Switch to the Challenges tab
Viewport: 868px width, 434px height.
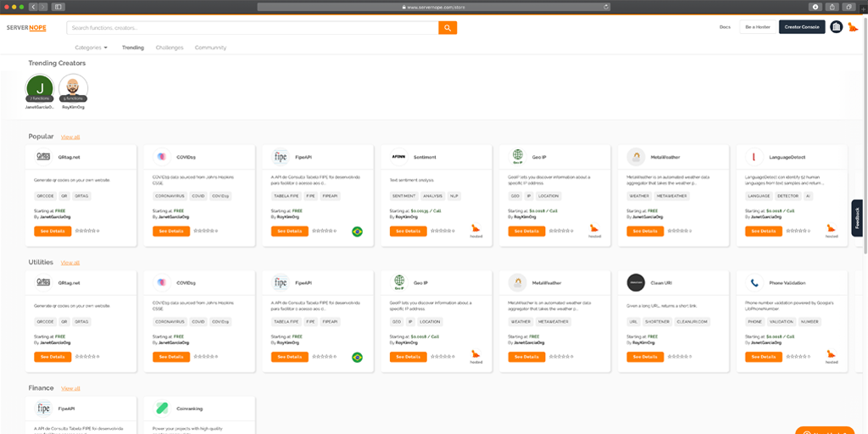(169, 47)
